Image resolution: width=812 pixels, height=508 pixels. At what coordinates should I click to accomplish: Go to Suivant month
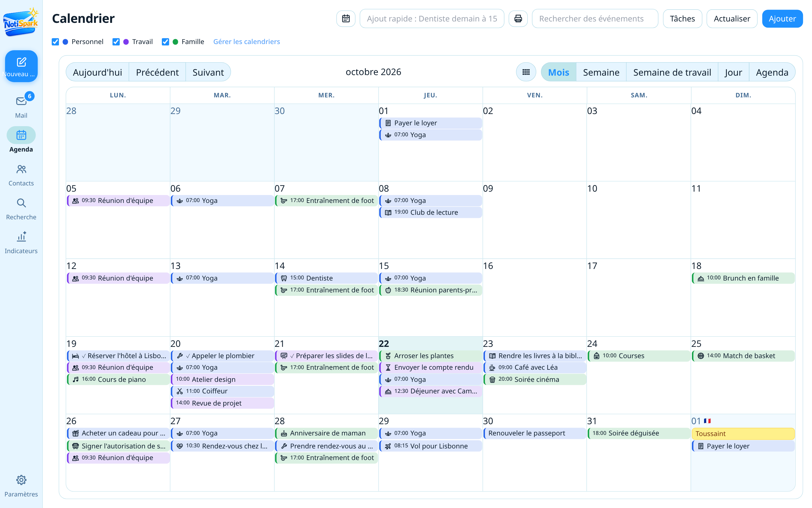click(208, 72)
